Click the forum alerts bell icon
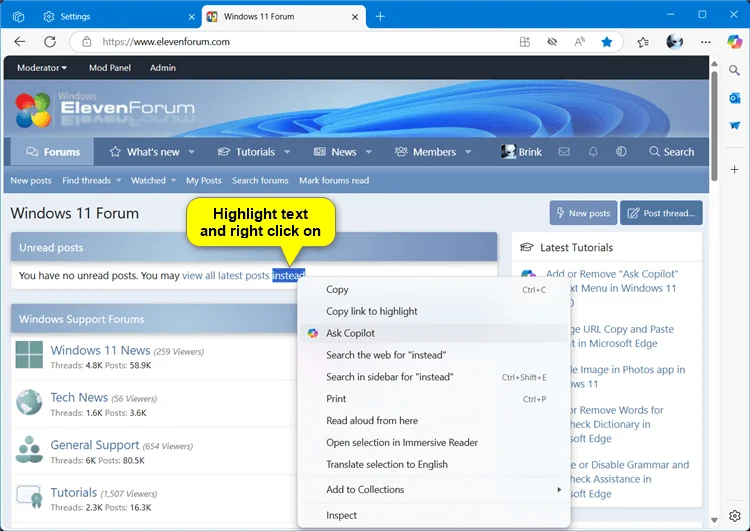This screenshot has width=750, height=531. pos(593,152)
